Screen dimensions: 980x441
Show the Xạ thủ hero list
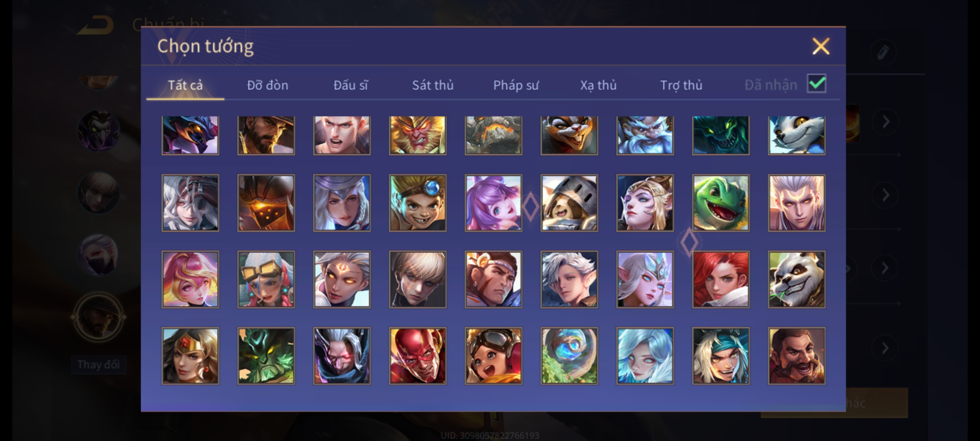(x=599, y=85)
